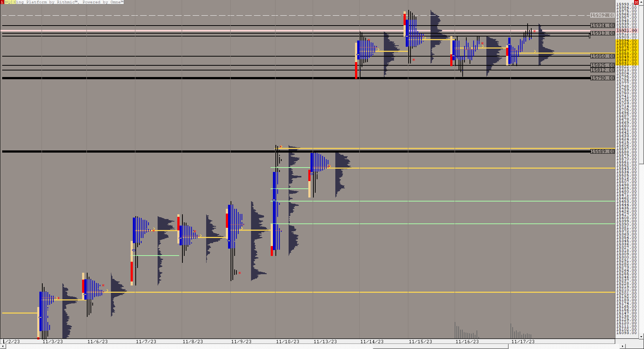Select the NQZ3 symbol label
644x349 pixels.
tap(10, 2)
